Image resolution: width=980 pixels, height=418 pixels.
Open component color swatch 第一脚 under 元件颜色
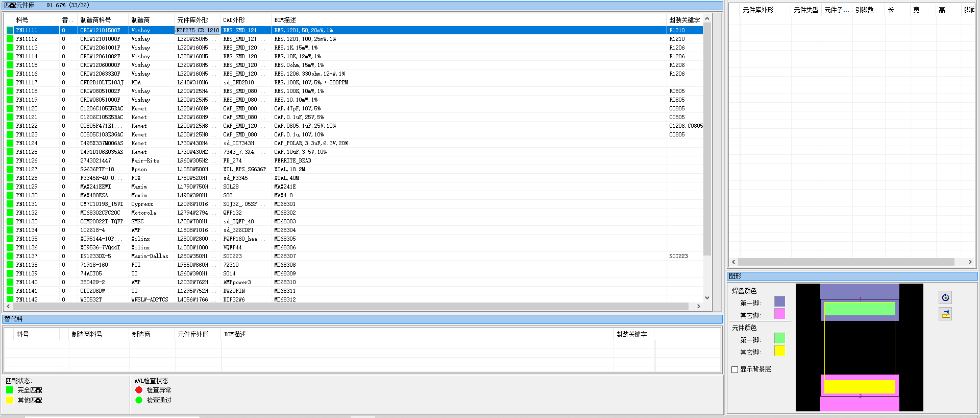coord(779,338)
